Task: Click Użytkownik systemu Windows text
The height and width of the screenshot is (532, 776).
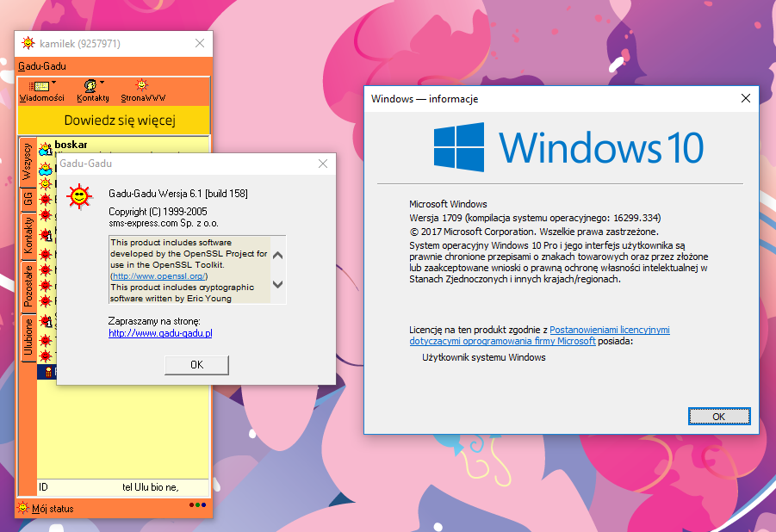Action: coord(483,357)
